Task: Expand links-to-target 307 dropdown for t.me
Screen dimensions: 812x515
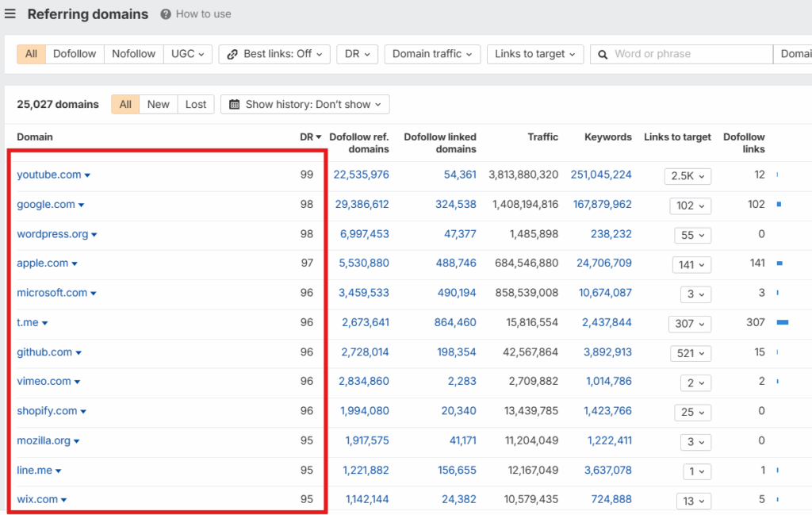Action: pos(690,324)
